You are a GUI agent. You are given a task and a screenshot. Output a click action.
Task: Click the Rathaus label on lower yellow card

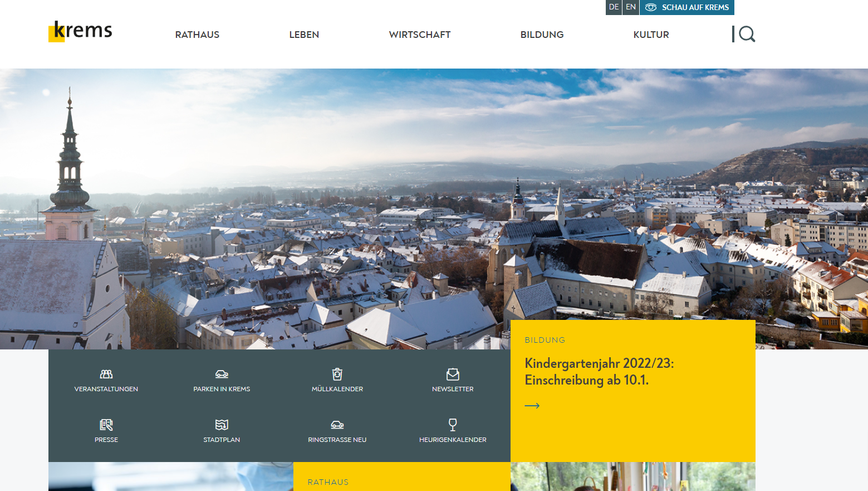click(x=328, y=482)
